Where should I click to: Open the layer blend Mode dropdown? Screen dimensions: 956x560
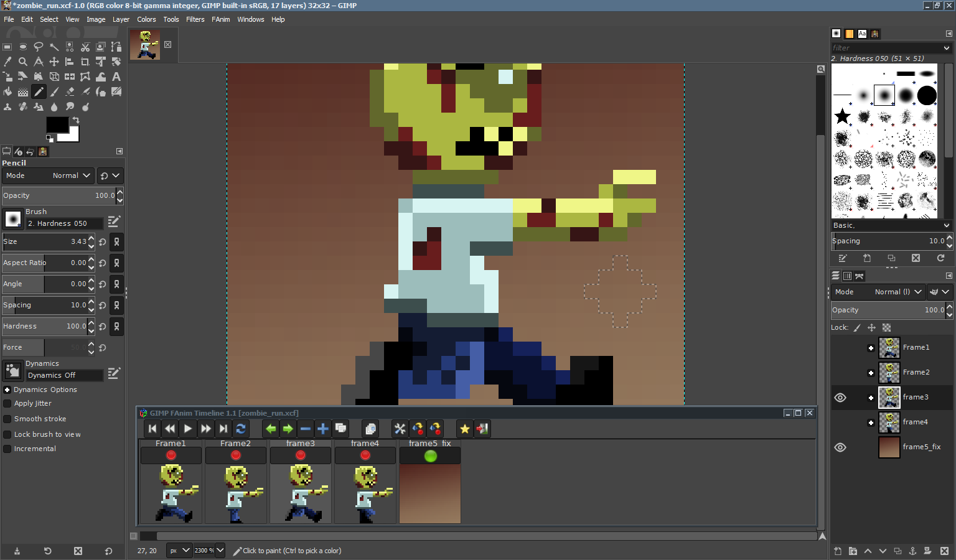click(896, 292)
